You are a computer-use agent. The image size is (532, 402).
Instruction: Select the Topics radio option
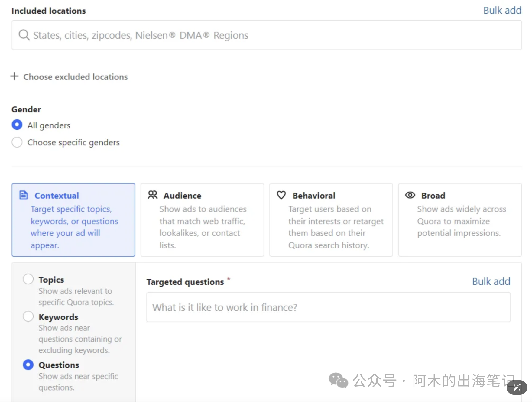(28, 279)
